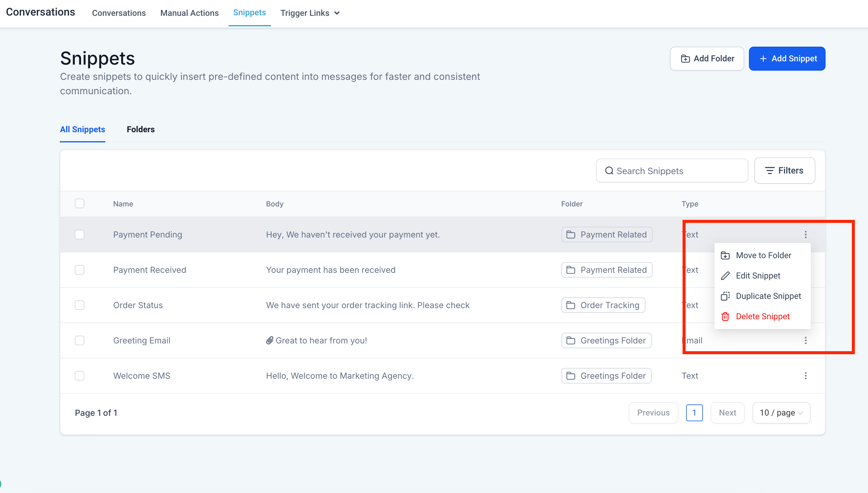Click the pencil Edit Snippet icon
Screen dimensions: 868x493
(725, 276)
